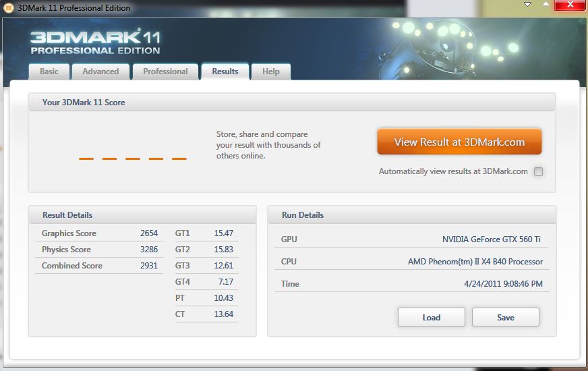Select the Combined Score value 2931

[149, 266]
